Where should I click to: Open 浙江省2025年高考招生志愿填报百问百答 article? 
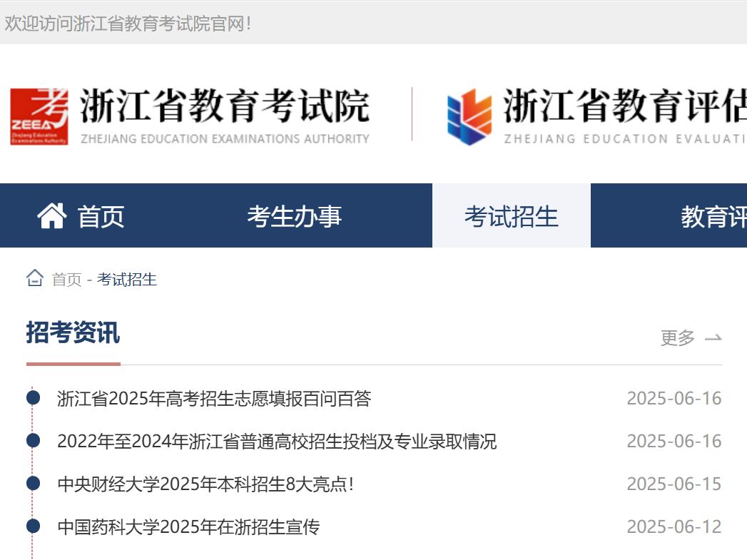214,399
